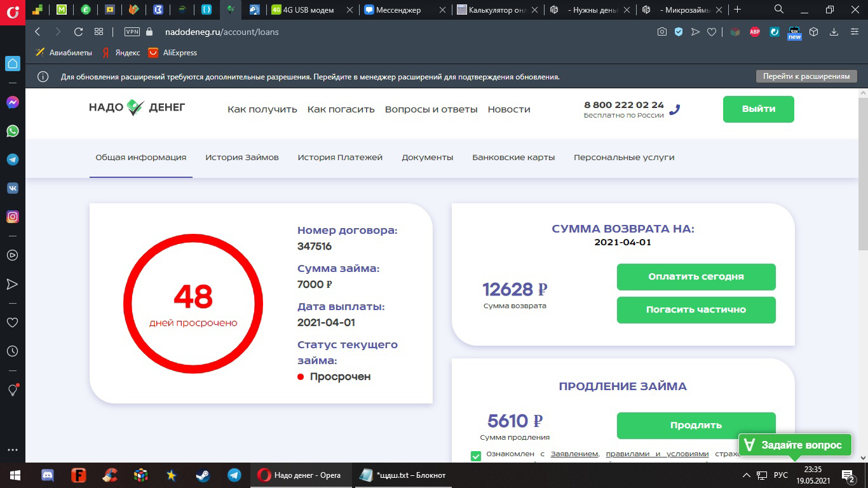The height and width of the screenshot is (488, 868).
Task: Click the green Выйти button
Action: (759, 109)
